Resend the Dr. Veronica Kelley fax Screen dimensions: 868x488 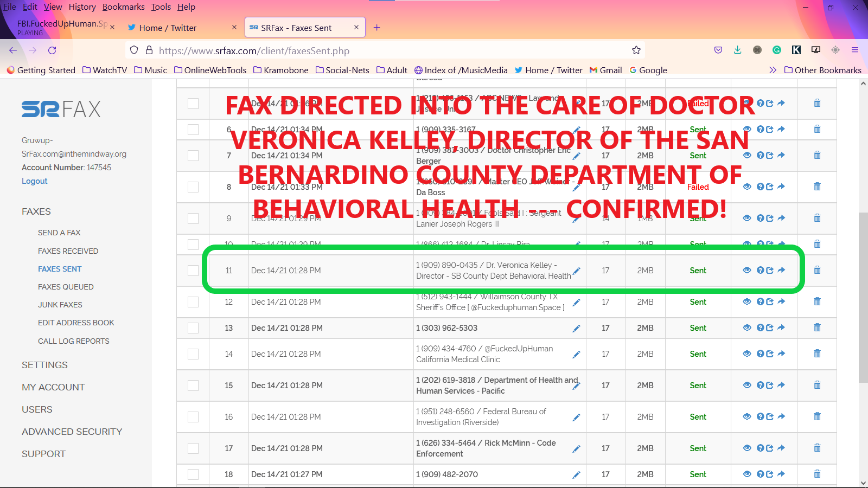pyautogui.click(x=770, y=270)
